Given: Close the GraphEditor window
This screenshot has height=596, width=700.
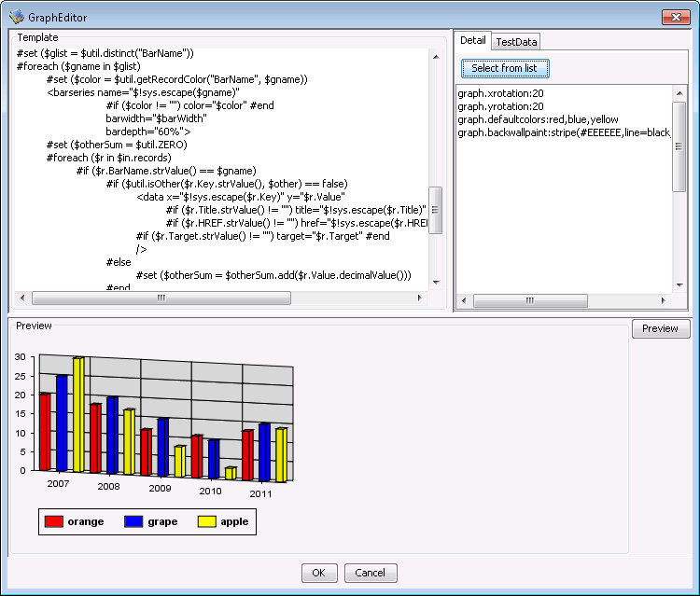Looking at the screenshot, I should coord(675,16).
